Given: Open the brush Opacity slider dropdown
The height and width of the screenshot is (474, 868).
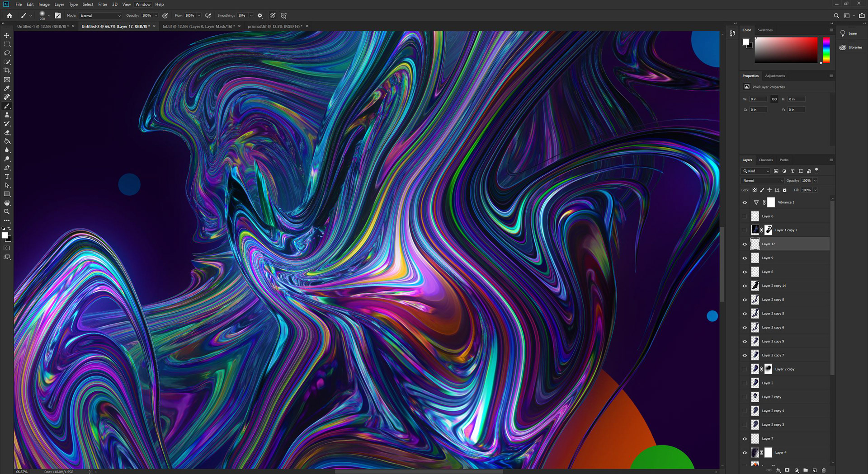Looking at the screenshot, I should pyautogui.click(x=156, y=15).
